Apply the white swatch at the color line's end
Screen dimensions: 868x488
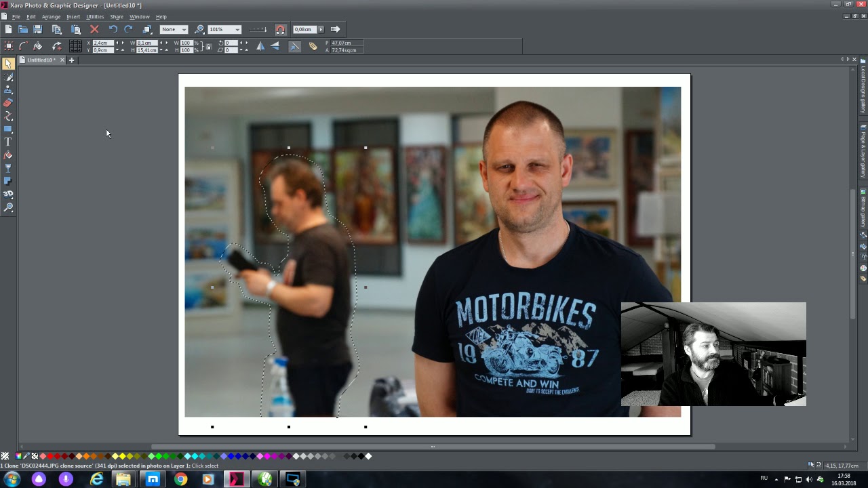point(369,456)
